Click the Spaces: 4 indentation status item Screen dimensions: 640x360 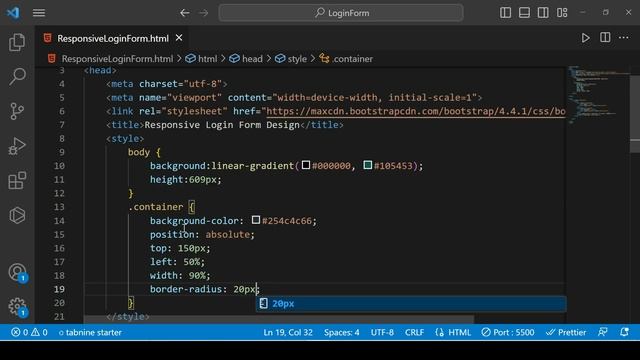pos(342,332)
